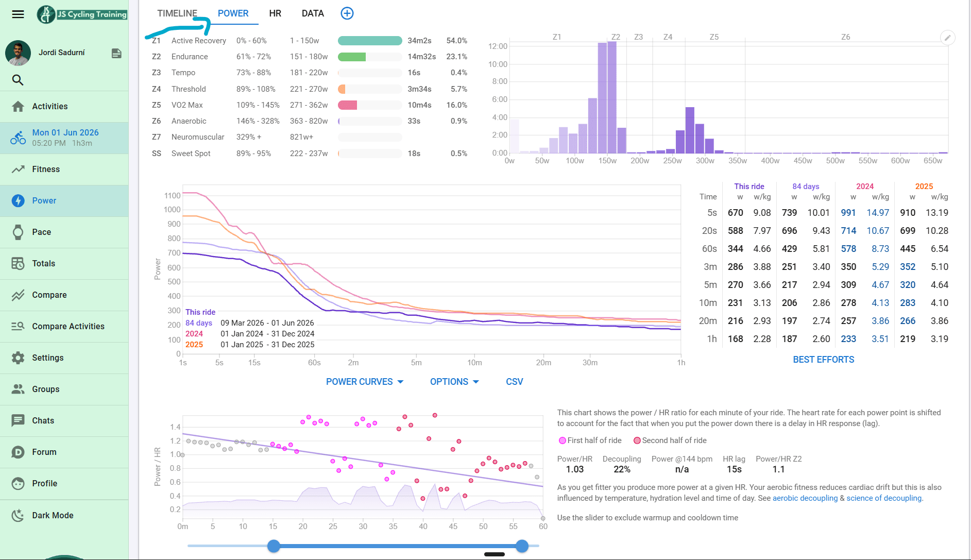Open Jordi Sadurní profile avatar
The height and width of the screenshot is (560, 971).
[18, 53]
